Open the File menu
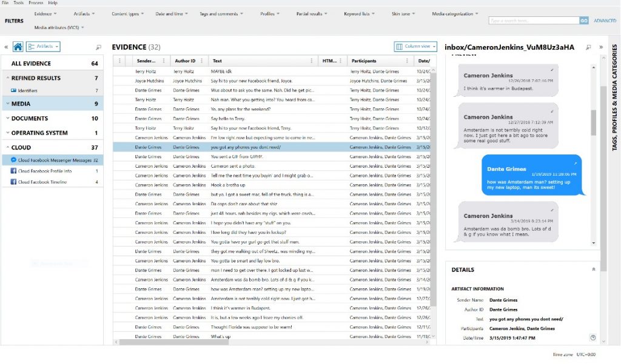Screen dimensions: 621x364 click(5, 3)
